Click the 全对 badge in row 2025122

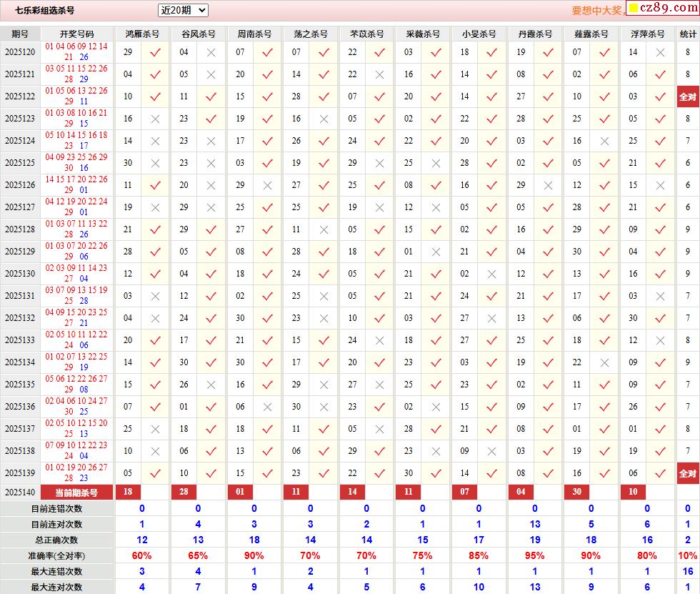click(687, 96)
